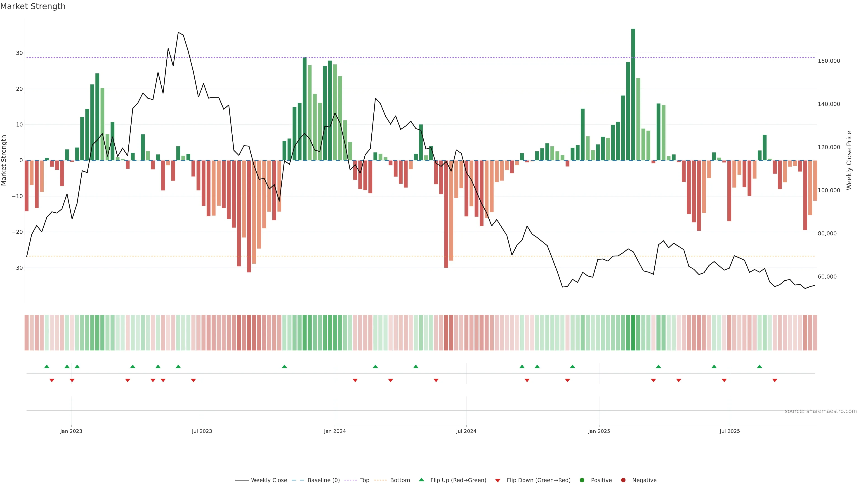868x488 pixels.
Task: Click the tallest green bar in early 2025
Action: click(633, 94)
